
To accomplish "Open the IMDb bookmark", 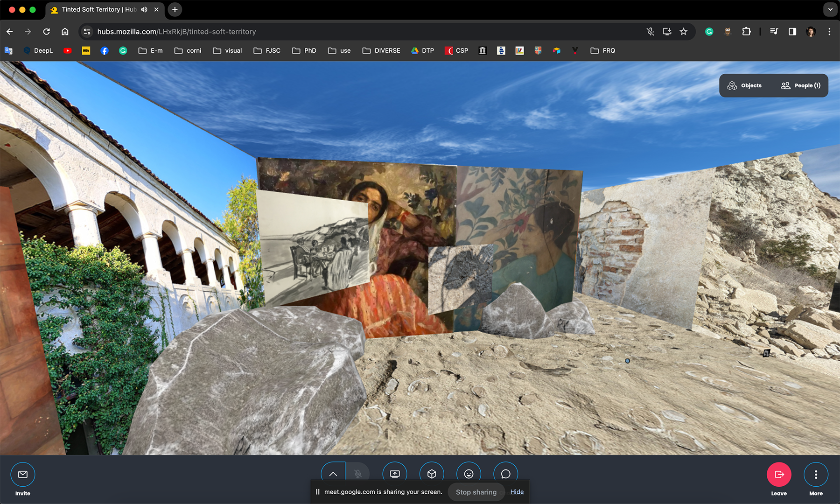I will coord(86,50).
